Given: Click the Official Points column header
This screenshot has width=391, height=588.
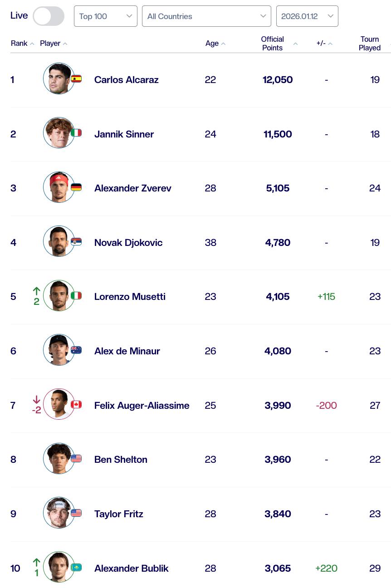Looking at the screenshot, I should coord(272,44).
